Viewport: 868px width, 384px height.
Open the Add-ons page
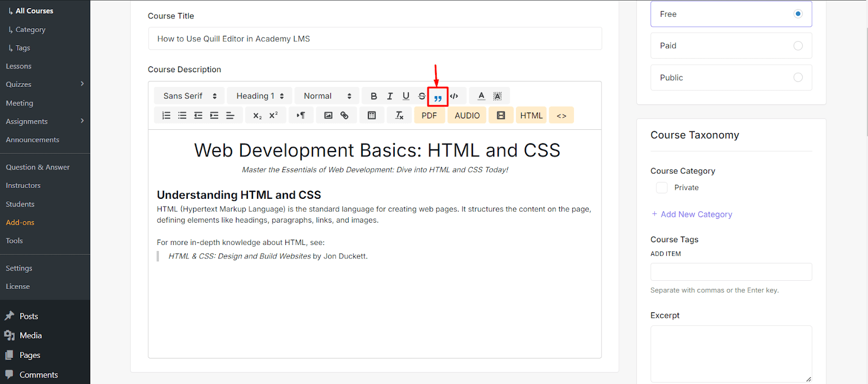click(x=20, y=223)
